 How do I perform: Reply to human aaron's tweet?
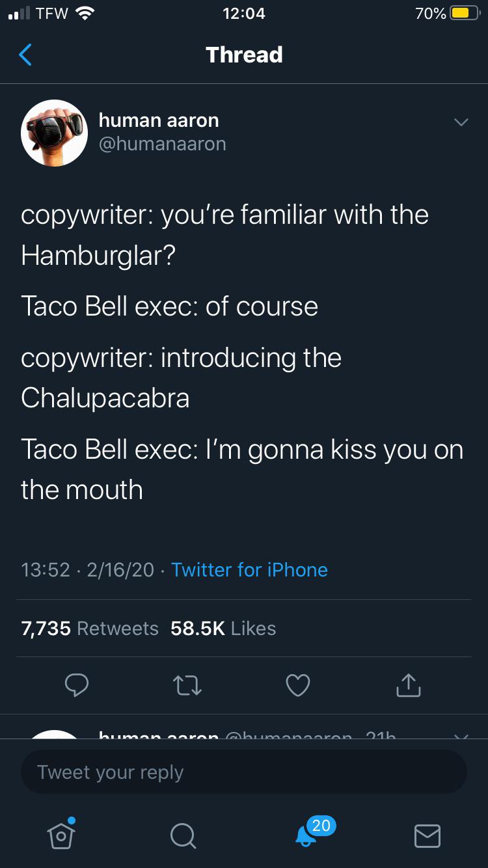(77, 685)
